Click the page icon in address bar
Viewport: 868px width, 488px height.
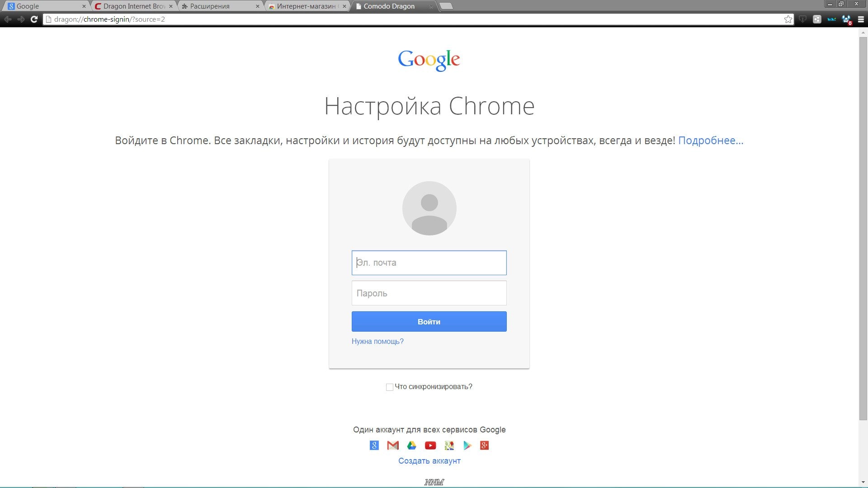(x=48, y=19)
